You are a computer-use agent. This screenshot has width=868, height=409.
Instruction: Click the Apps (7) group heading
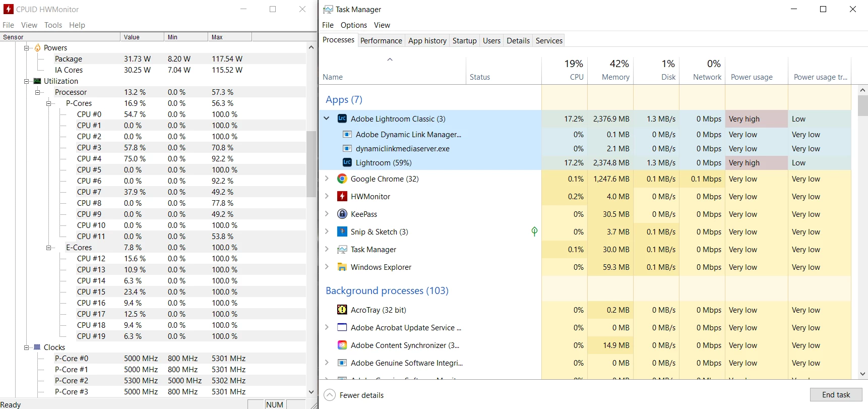pos(344,99)
